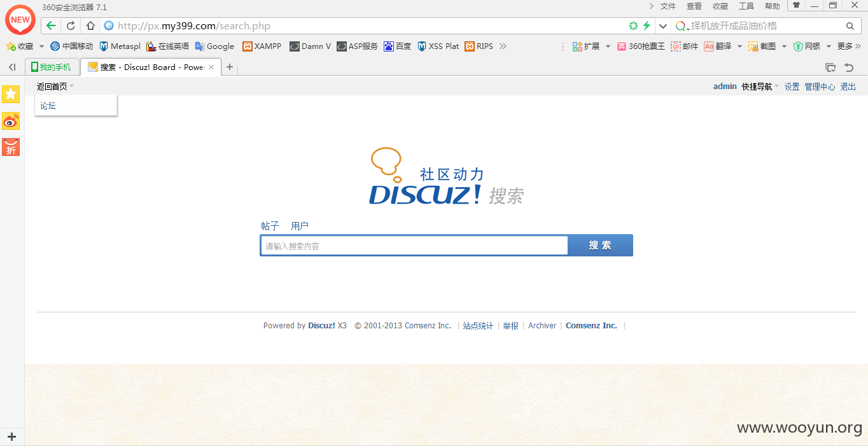
Task: Open the discount shopping sidebar icon
Action: [x=11, y=147]
